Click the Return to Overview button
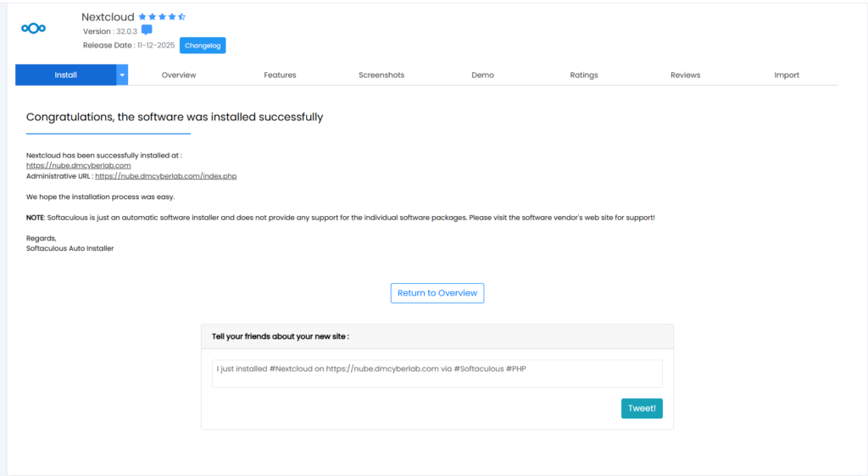 437,293
